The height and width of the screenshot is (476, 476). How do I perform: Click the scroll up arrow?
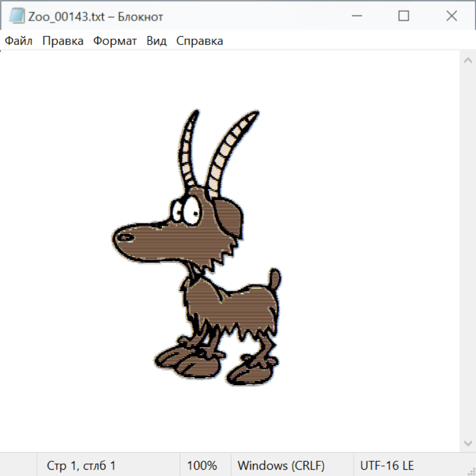point(468,61)
